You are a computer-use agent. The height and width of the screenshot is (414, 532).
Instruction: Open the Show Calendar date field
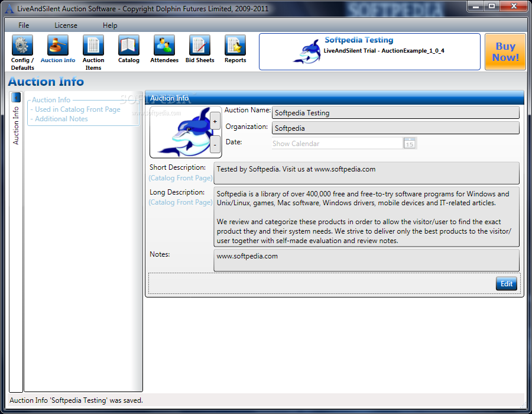tap(338, 143)
